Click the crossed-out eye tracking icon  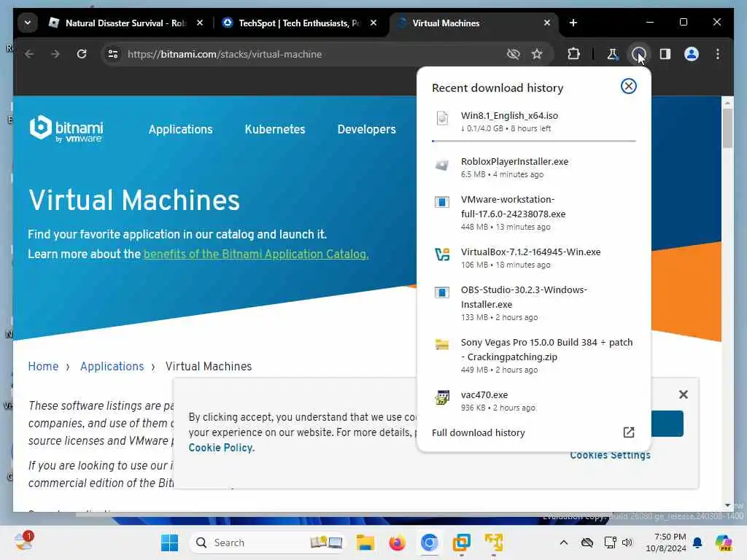(x=513, y=54)
